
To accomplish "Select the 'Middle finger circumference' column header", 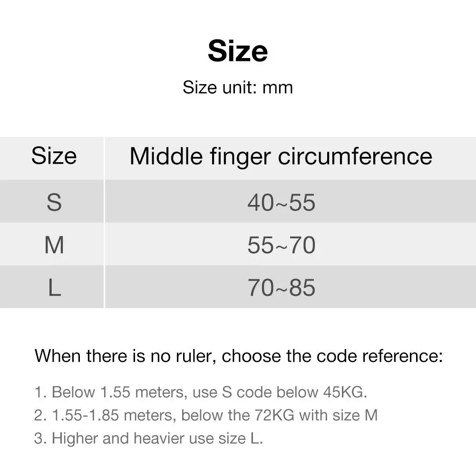I will 281,156.
